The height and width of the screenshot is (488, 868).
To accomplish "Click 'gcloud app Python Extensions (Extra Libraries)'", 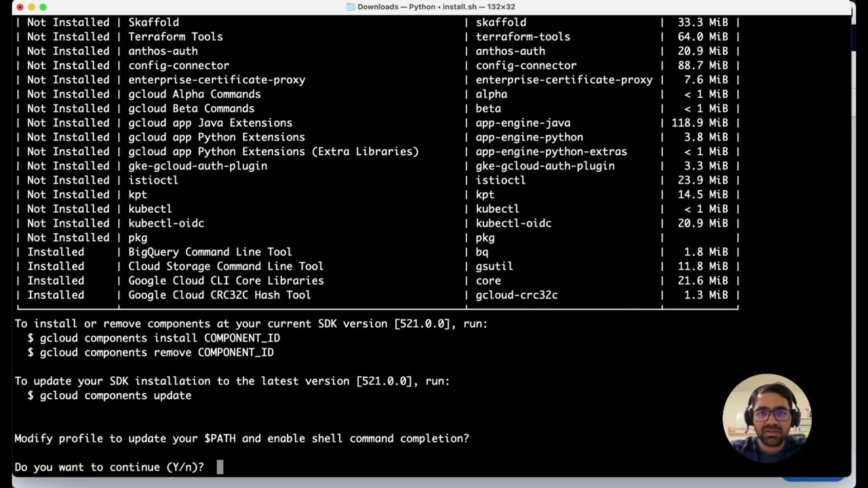I will pyautogui.click(x=273, y=151).
